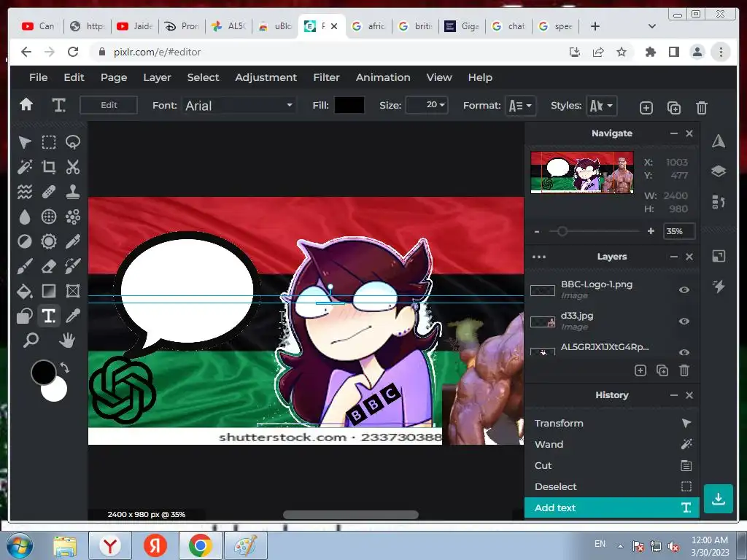
Task: Select the Color Picker eyedropper tool
Action: pyautogui.click(x=72, y=316)
